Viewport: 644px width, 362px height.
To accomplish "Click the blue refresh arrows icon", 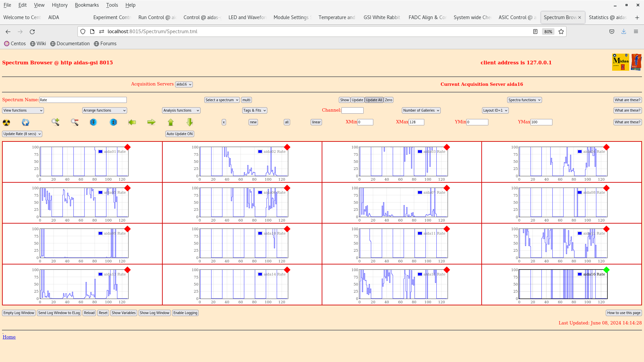I will 25,122.
